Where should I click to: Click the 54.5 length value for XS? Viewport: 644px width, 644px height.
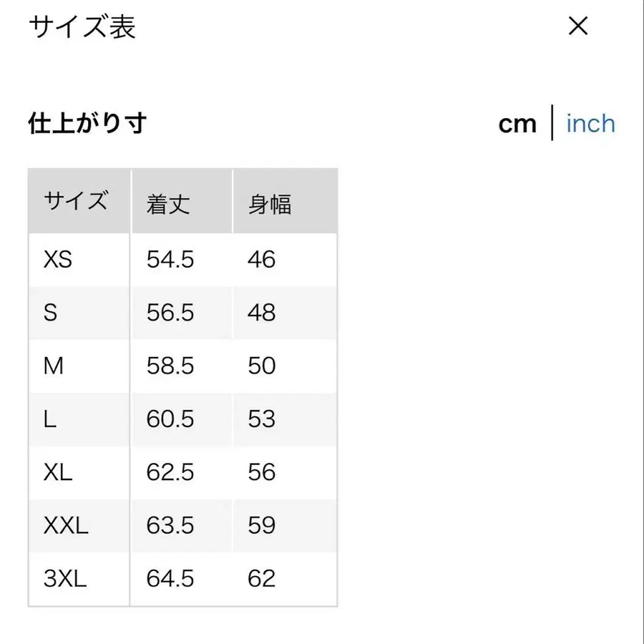tap(170, 260)
